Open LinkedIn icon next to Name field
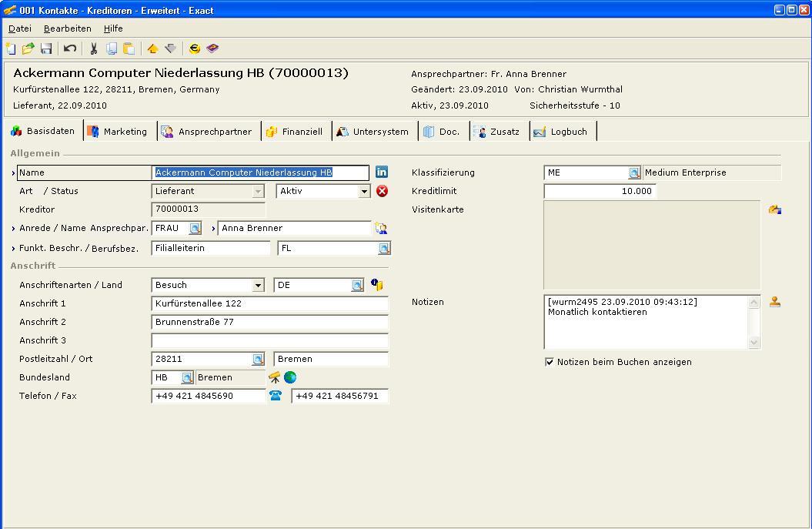The width and height of the screenshot is (812, 529). click(x=382, y=172)
